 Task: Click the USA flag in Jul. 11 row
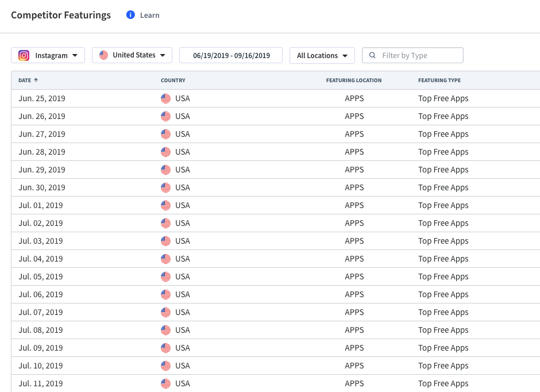[x=165, y=384]
